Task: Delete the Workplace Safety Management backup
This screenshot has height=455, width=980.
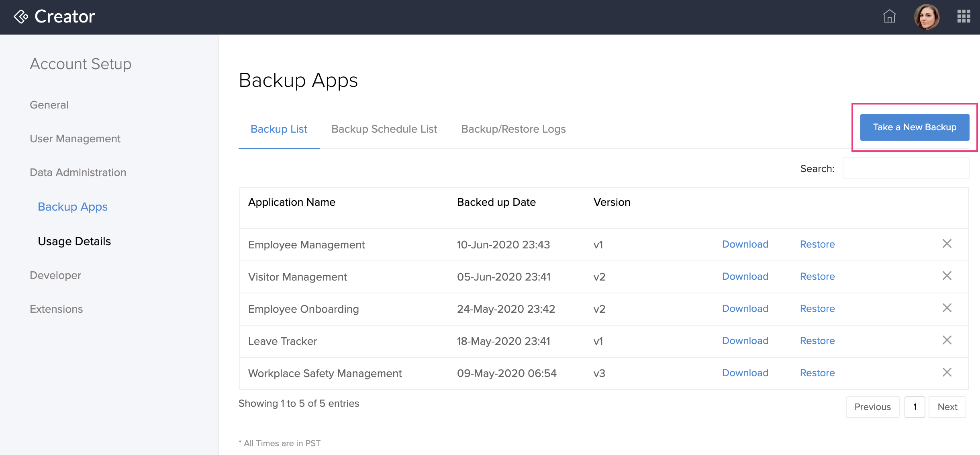Action: (x=947, y=372)
